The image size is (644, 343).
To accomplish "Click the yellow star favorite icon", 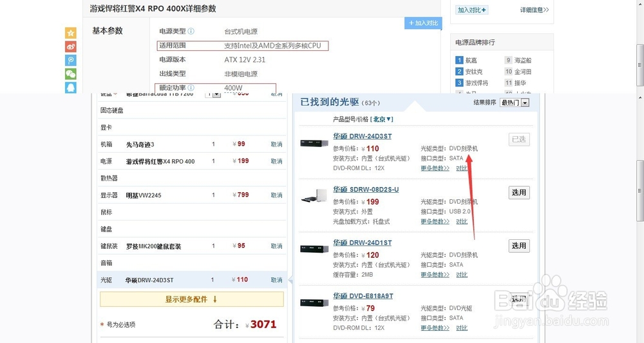I will pyautogui.click(x=71, y=33).
